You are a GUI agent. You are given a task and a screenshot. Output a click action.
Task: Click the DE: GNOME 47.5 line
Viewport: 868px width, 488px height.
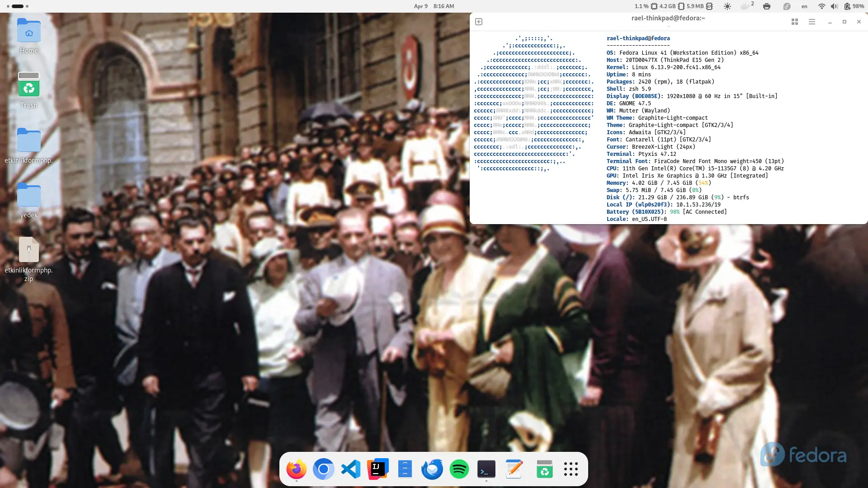628,103
